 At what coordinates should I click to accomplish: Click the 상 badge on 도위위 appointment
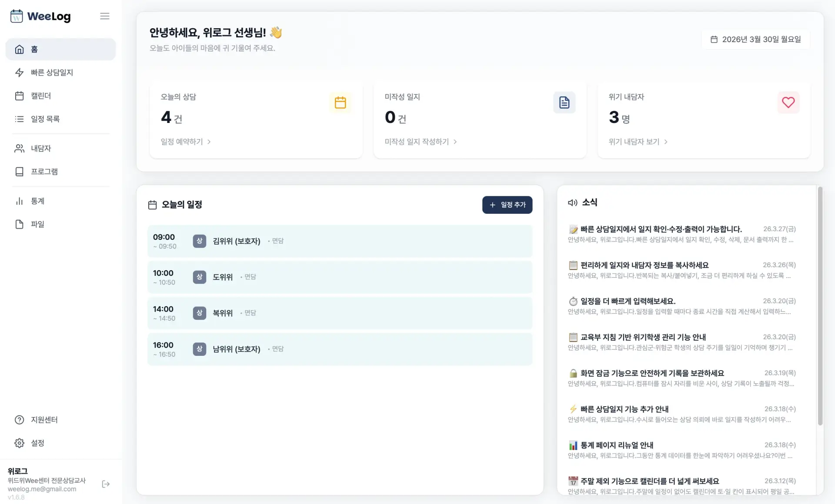(199, 277)
